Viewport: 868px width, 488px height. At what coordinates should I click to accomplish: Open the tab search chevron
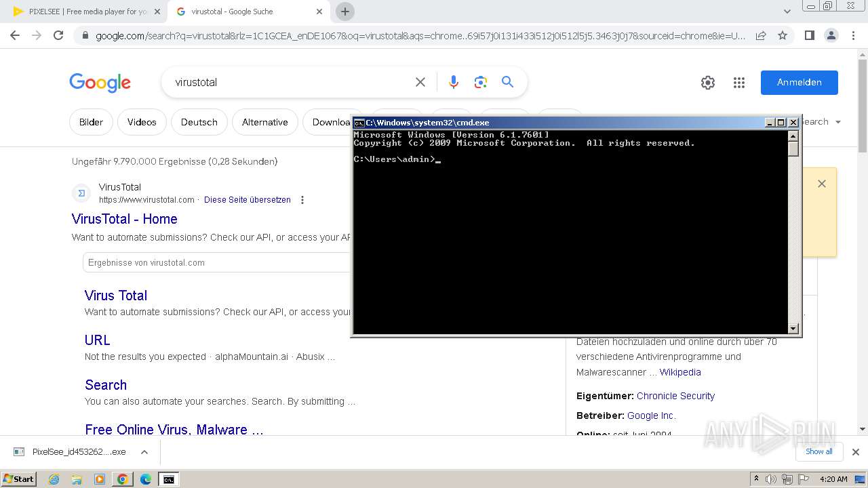click(x=787, y=12)
